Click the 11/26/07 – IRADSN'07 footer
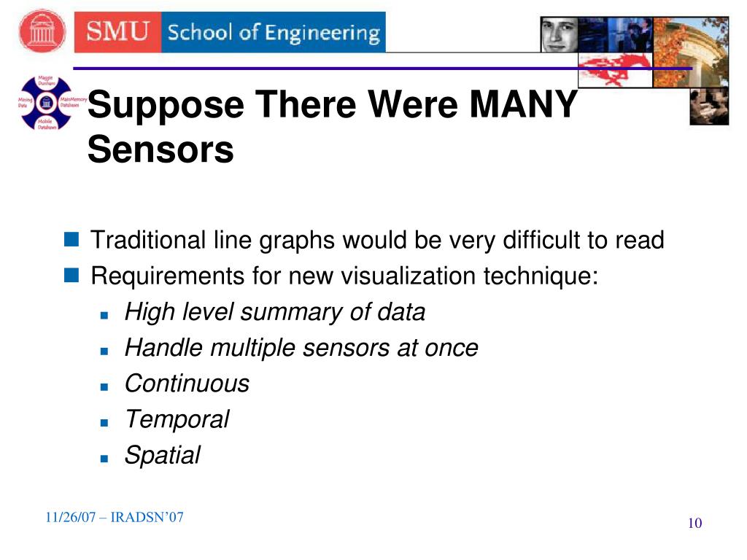Image resolution: width=747 pixels, height=560 pixels. (115, 517)
